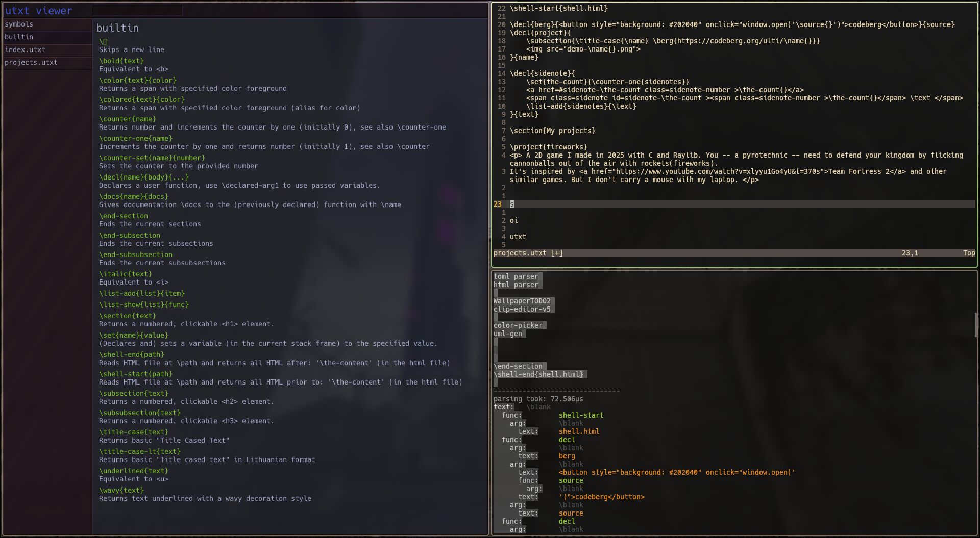This screenshot has width=980, height=538.
Task: Select the \docs{name}{docs} function entry
Action: (134, 197)
